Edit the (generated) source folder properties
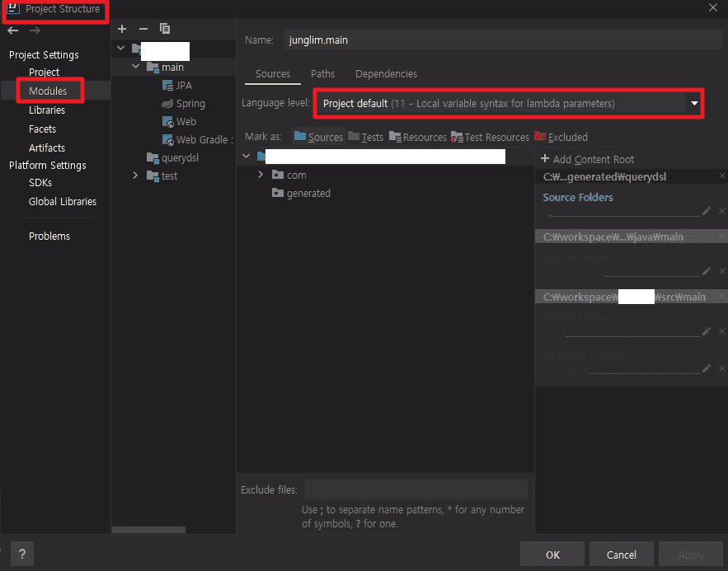The height and width of the screenshot is (571, 728). [707, 271]
